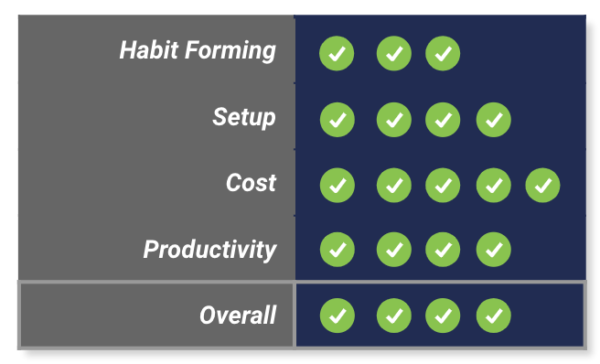This screenshot has width=600, height=364.
Task: Click the fourth checkmark in Overall row
Action: click(494, 316)
